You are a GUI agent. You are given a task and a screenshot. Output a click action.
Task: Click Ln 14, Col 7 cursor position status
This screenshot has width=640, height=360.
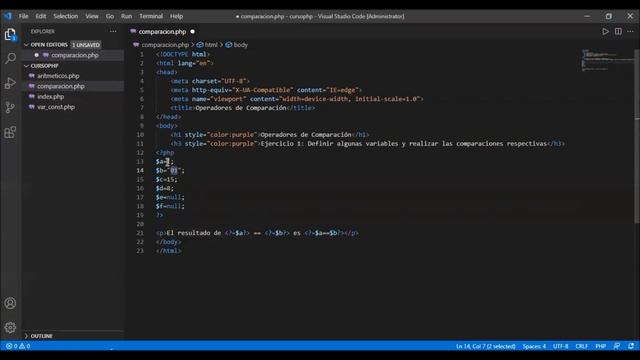[485, 346]
